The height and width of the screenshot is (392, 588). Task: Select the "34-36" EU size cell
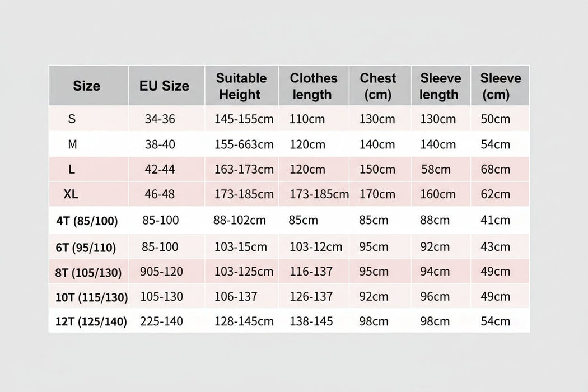(160, 119)
